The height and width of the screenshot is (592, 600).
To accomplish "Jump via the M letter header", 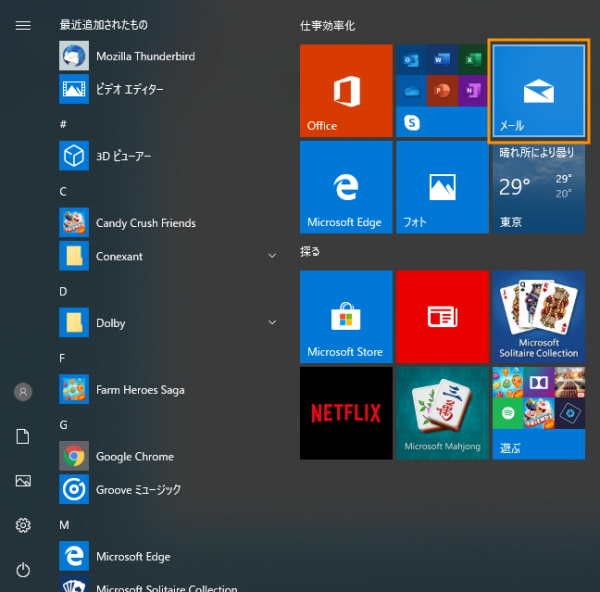I will coord(64,525).
